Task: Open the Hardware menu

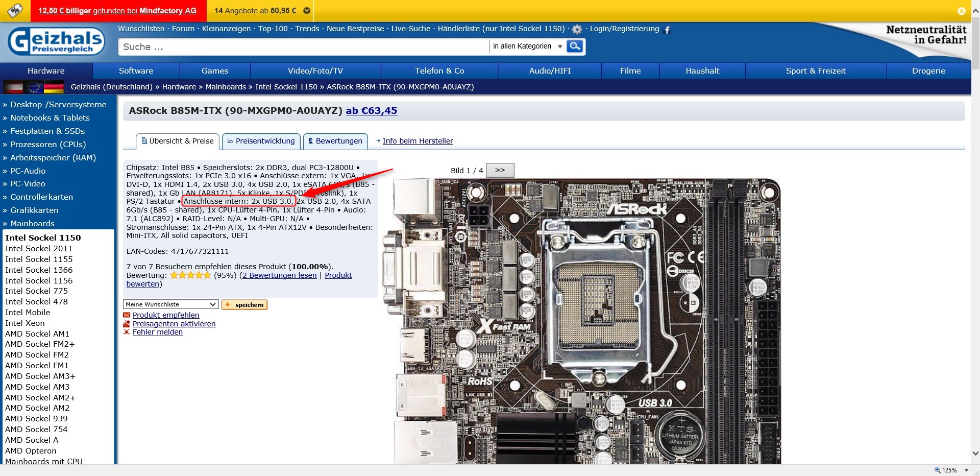Action: pos(46,71)
